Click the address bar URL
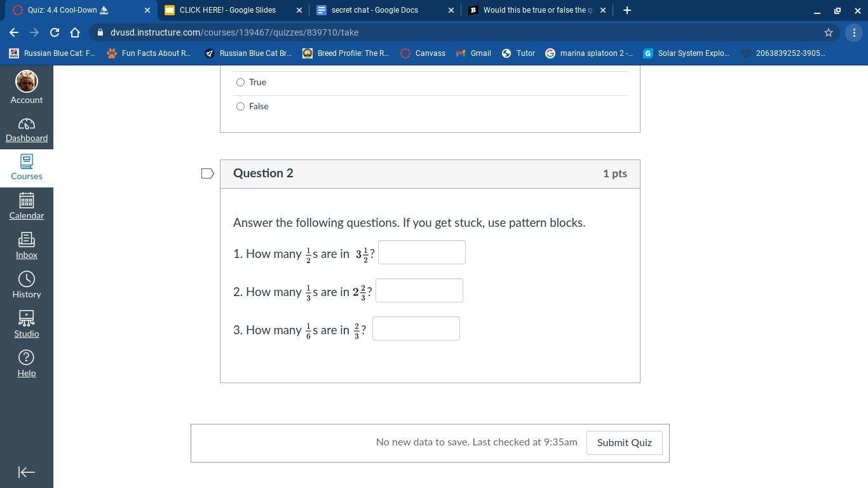This screenshot has height=488, width=868. click(234, 32)
